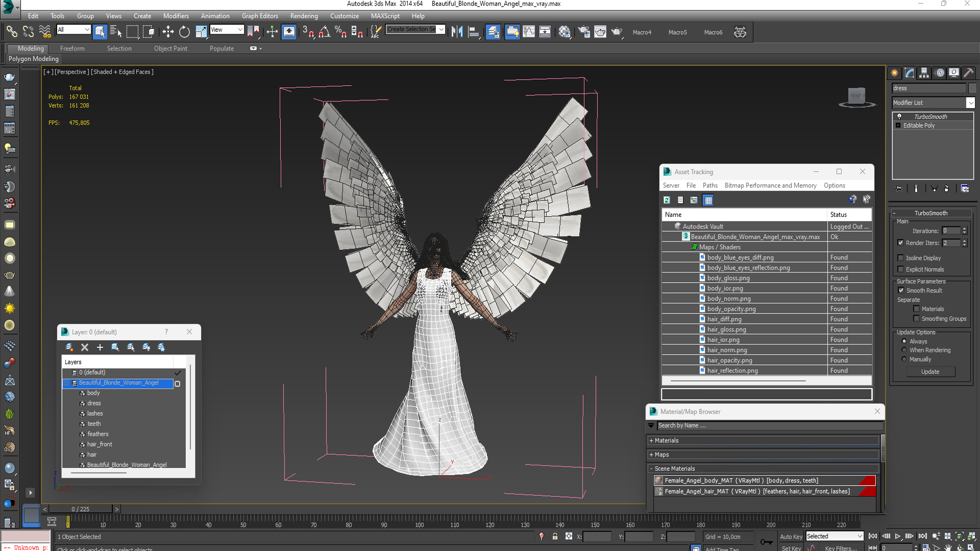Enable Smoothing Groups checkbox

[x=916, y=319]
